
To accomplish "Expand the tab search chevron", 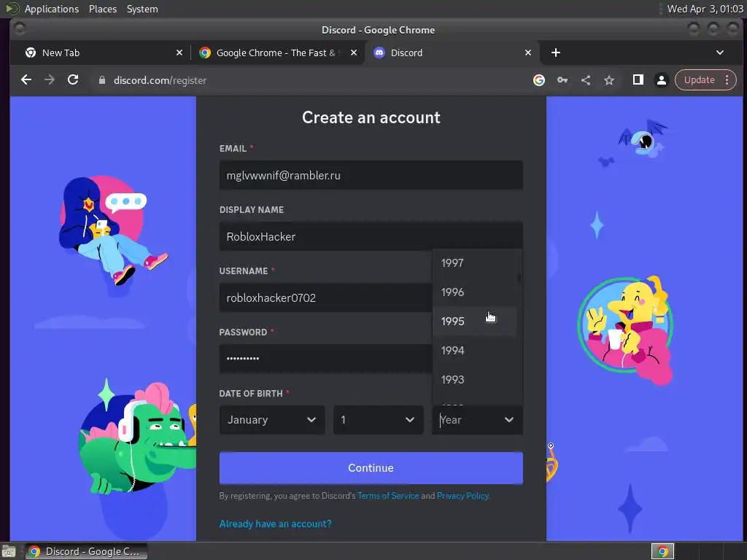I will pyautogui.click(x=720, y=52).
